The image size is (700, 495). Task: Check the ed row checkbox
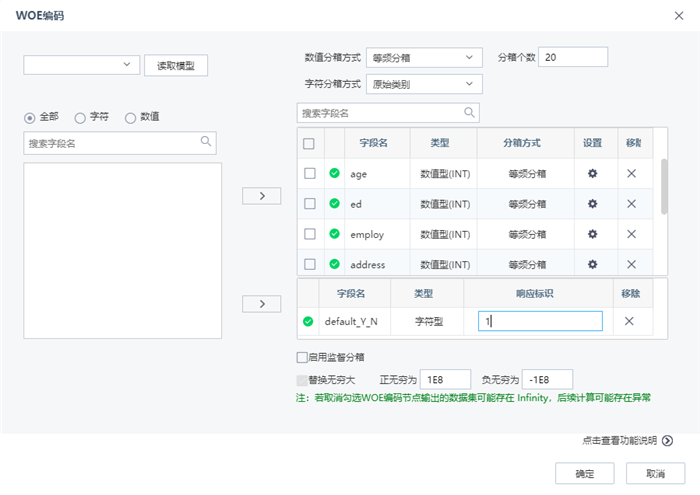[x=310, y=204]
